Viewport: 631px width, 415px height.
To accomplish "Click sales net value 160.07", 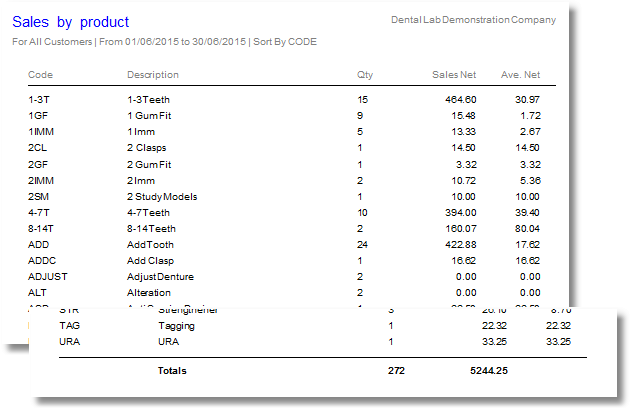I will 460,229.
